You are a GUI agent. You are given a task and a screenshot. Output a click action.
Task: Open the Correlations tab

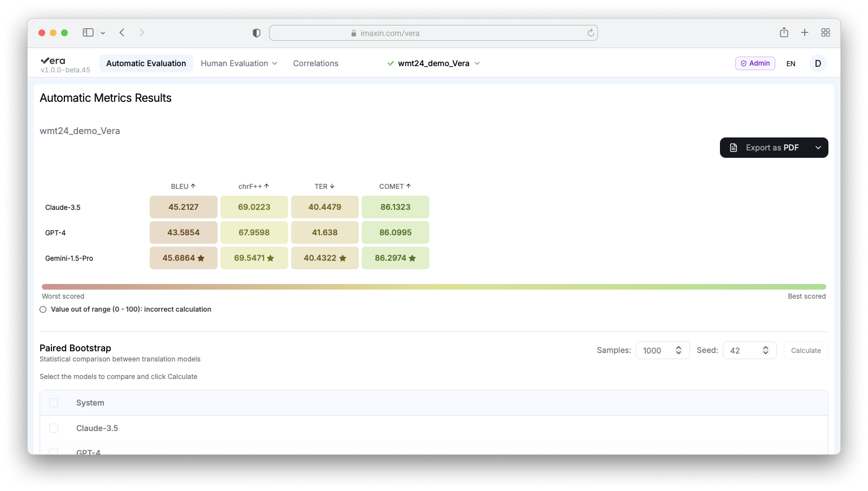[315, 63]
